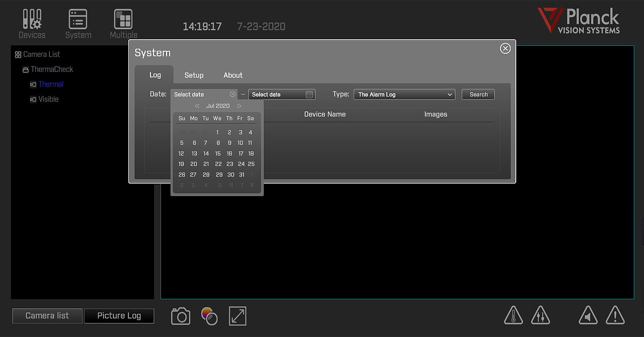Click the Jul 2020 month label
Screen dimensions: 644x337
click(x=218, y=106)
